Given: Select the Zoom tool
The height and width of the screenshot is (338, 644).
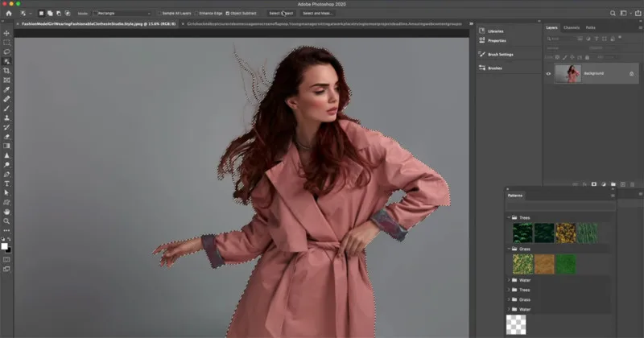Looking at the screenshot, I should click(x=6, y=221).
